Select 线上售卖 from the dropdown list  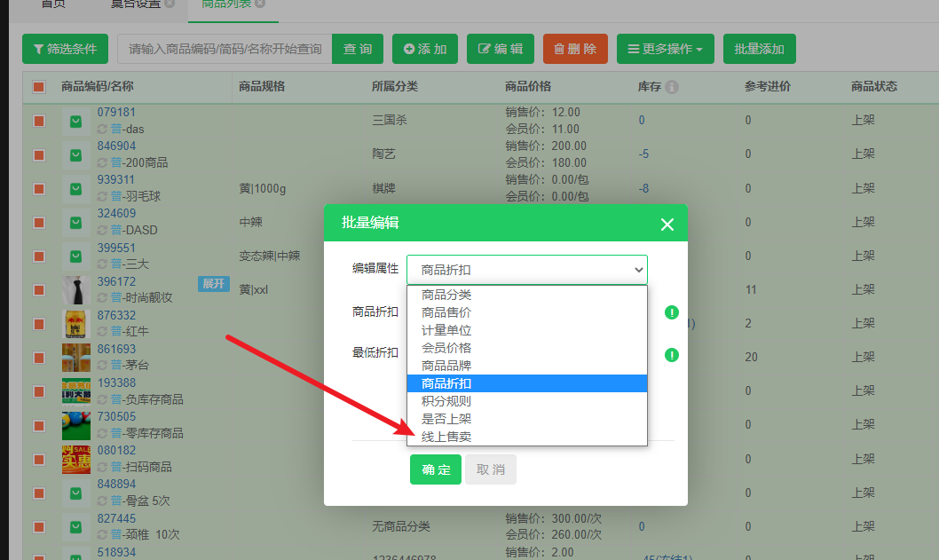coord(446,437)
